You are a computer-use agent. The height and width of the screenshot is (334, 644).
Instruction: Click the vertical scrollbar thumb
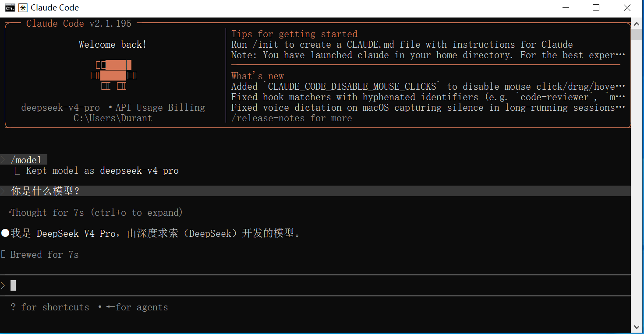637,34
